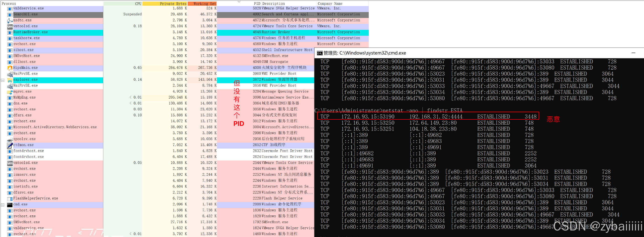Click PID 3044 in the dfsrs.exe row
The image size is (644, 237).
point(257,115)
